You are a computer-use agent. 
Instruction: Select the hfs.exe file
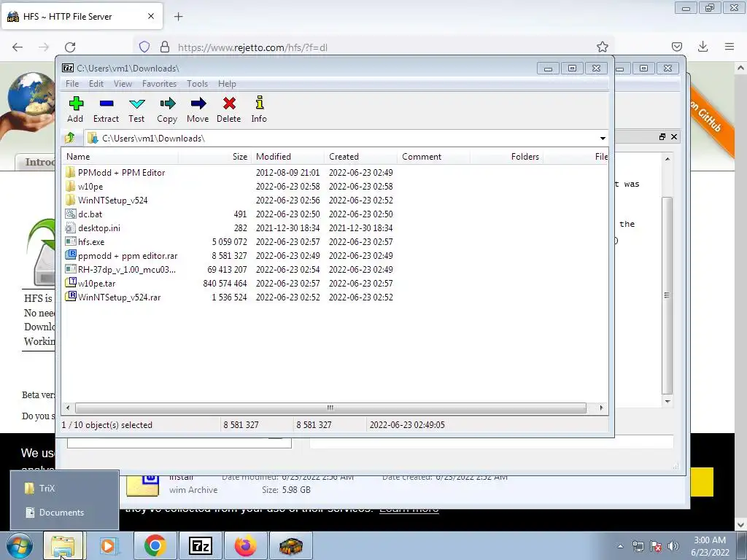pos(91,242)
